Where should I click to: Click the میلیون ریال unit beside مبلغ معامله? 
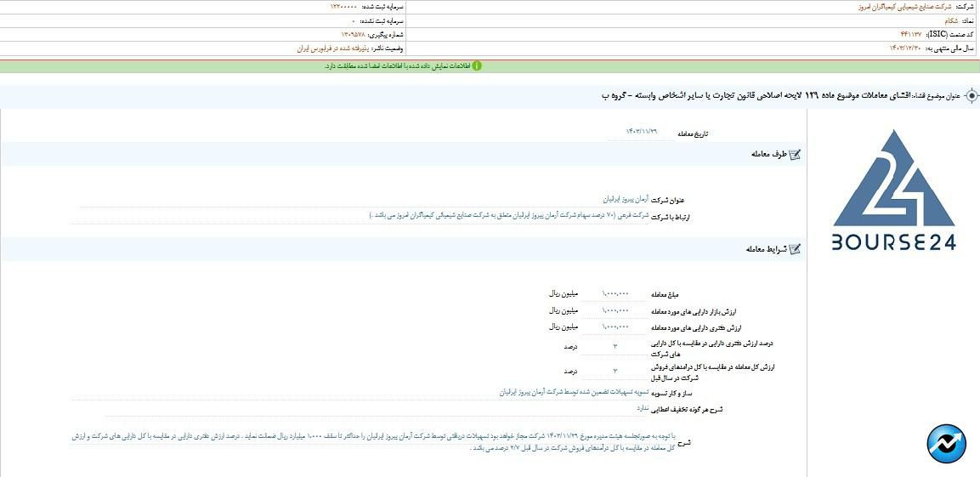pyautogui.click(x=564, y=294)
